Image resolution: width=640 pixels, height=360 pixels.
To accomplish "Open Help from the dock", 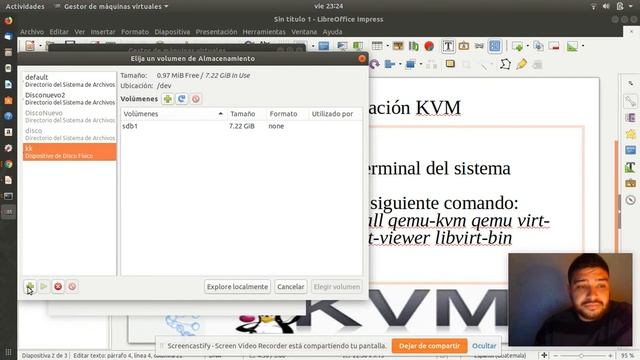I will coord(8,116).
